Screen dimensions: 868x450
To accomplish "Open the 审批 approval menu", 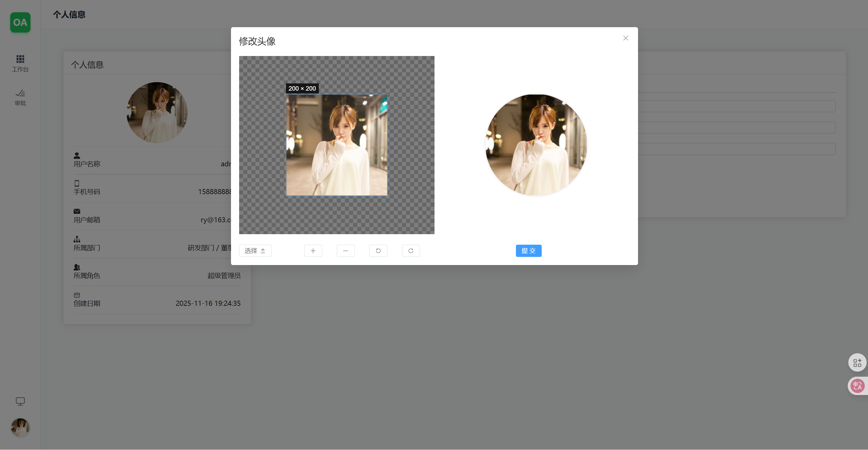I will coord(20,97).
